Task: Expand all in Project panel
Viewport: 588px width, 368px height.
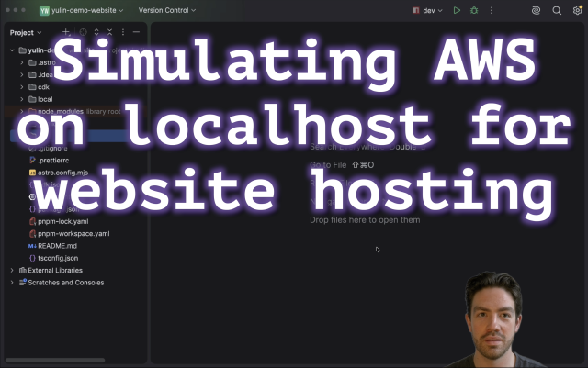Action: click(96, 32)
